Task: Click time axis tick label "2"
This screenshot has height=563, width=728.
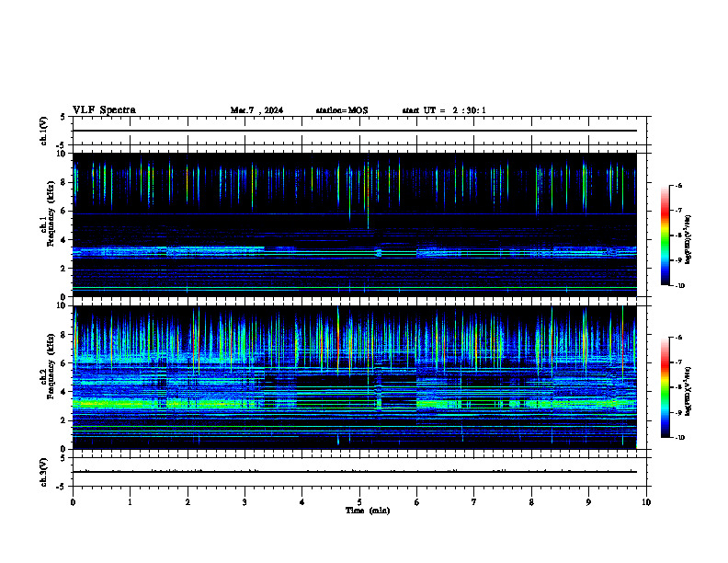Action: click(x=188, y=502)
